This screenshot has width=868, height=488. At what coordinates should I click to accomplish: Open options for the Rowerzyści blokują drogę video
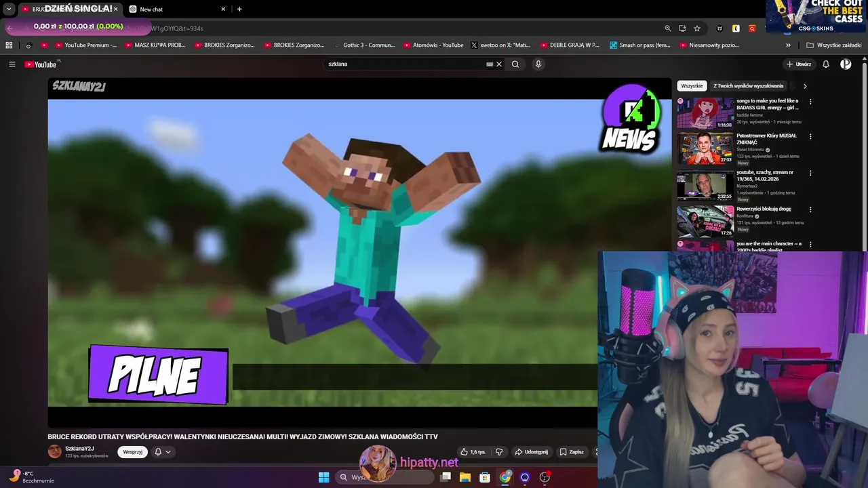point(810,210)
